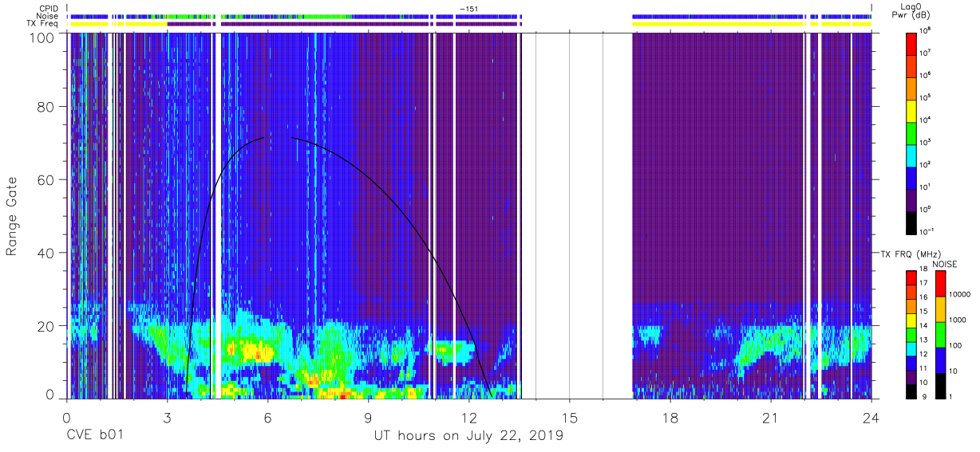Image resolution: width=980 pixels, height=452 pixels.
Task: Click the x-axis tick label '21'
Action: pyautogui.click(x=770, y=418)
